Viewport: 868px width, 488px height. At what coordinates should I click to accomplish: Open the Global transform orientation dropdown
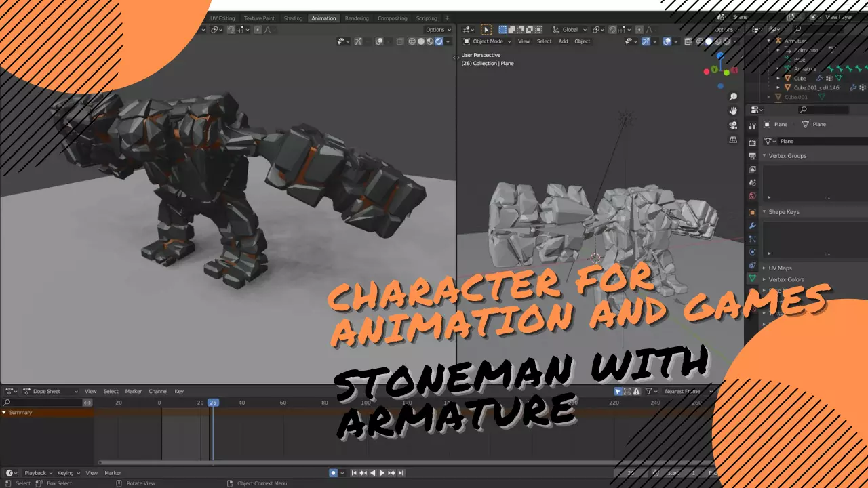[x=569, y=30]
